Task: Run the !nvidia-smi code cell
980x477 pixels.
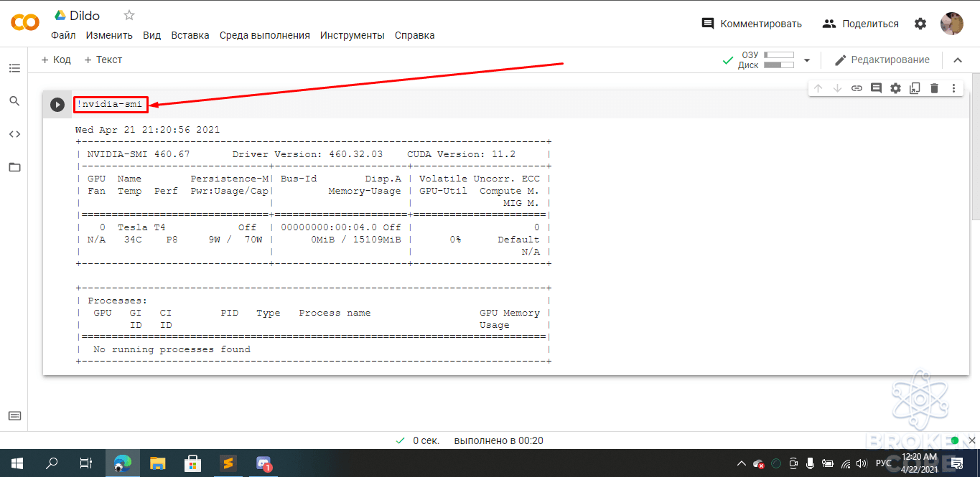Action: tap(57, 105)
